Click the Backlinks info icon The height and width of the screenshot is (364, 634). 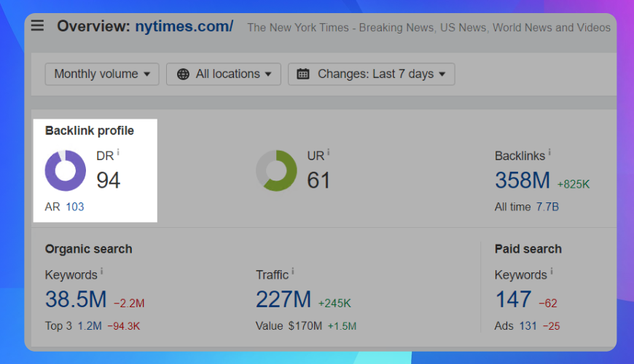click(x=549, y=152)
